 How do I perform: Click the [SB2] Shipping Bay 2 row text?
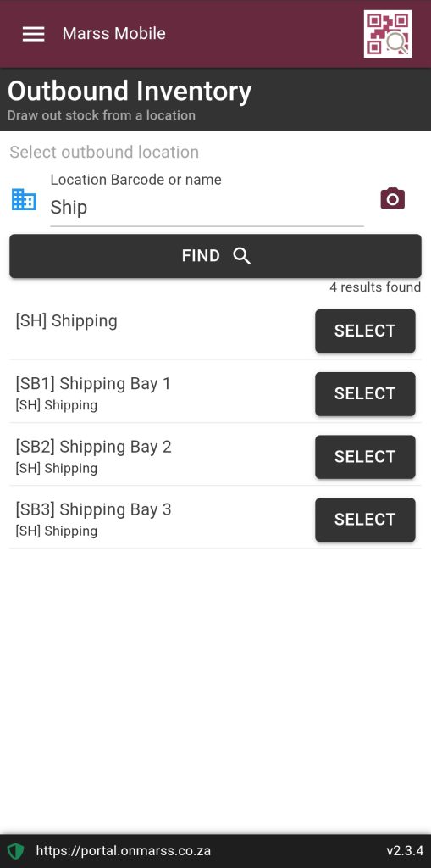pyautogui.click(x=93, y=447)
